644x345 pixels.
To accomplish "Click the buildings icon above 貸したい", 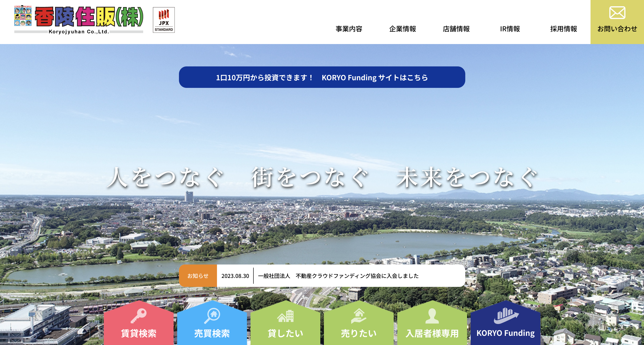I will [x=285, y=316].
